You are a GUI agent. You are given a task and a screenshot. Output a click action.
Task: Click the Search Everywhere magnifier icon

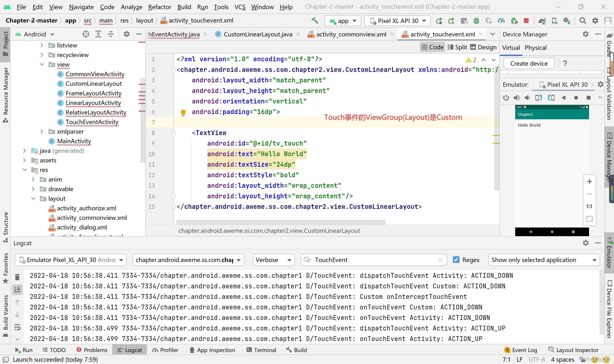[582, 21]
